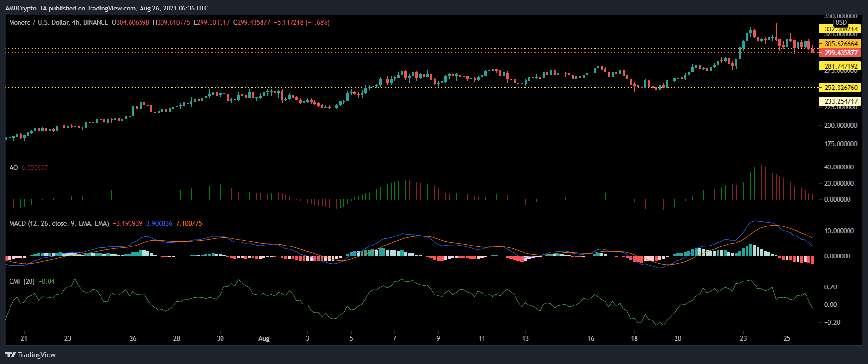The image size is (868, 364).
Task: Click date 25 on the time axis
Action: [787, 339]
